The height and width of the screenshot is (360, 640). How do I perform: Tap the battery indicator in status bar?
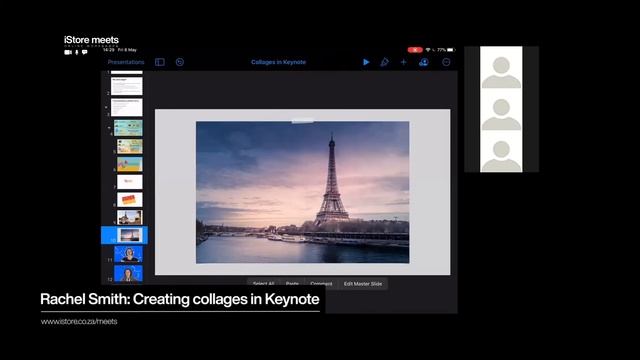450,50
